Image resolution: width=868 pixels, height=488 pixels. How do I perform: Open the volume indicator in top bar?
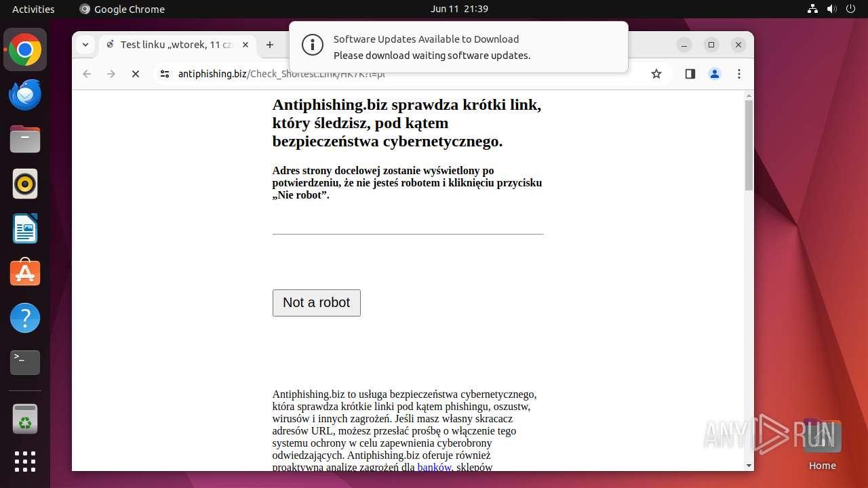coord(832,9)
